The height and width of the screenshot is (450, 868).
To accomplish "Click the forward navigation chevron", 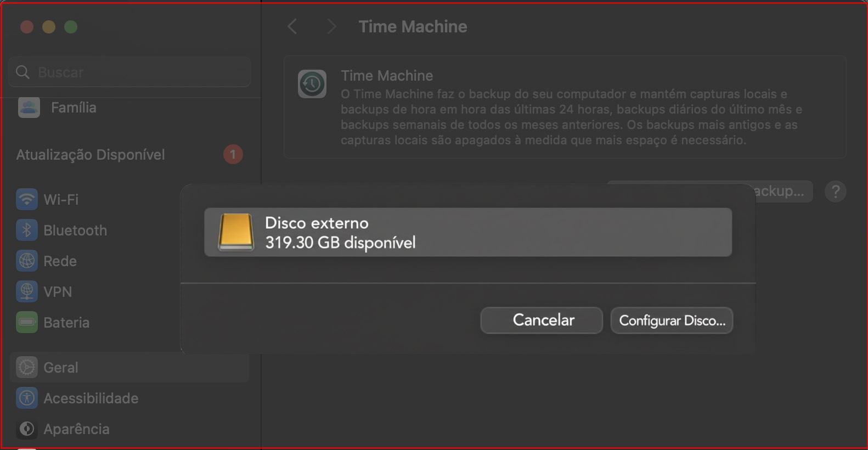I will click(331, 26).
